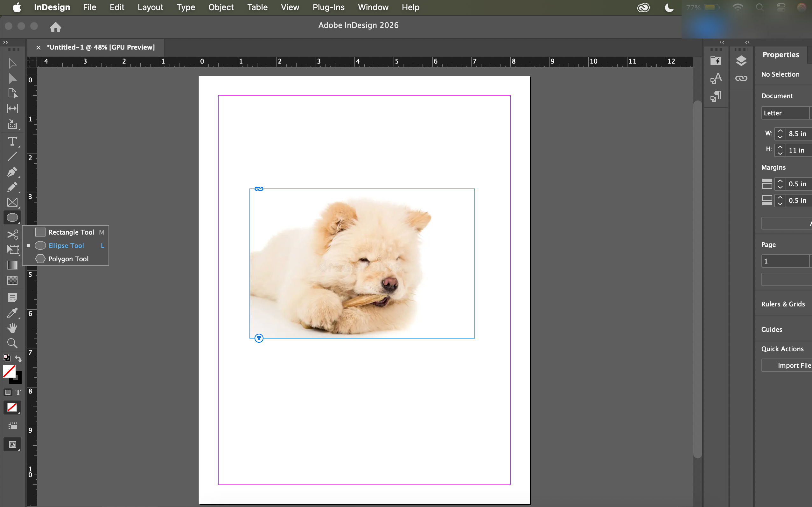The height and width of the screenshot is (507, 812).
Task: Click the Import File button
Action: point(794,365)
